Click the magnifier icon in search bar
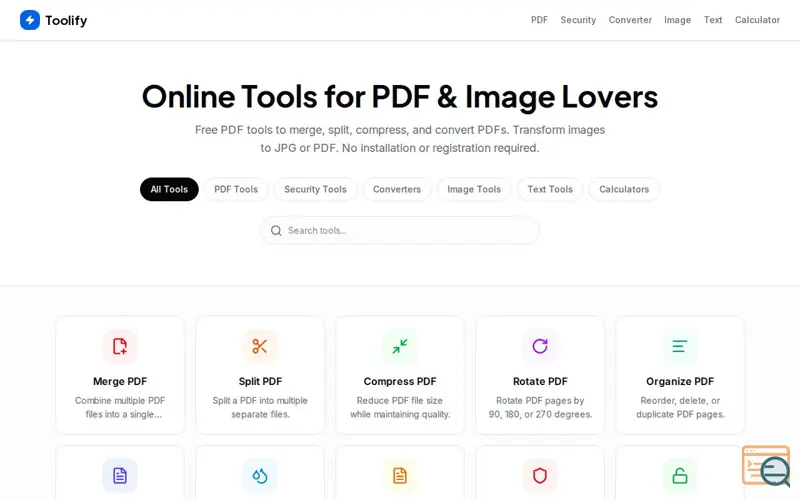Screen dimensions: 800x500 276,231
